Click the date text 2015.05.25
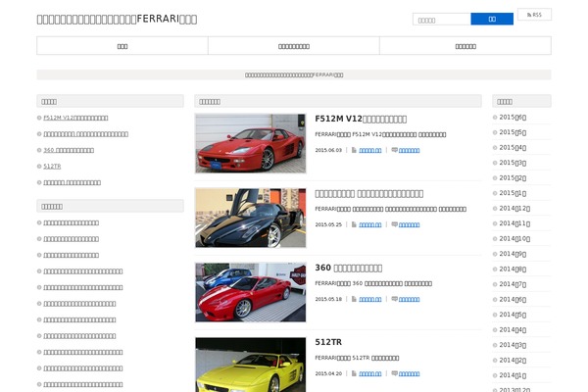The image size is (588, 392). click(328, 224)
